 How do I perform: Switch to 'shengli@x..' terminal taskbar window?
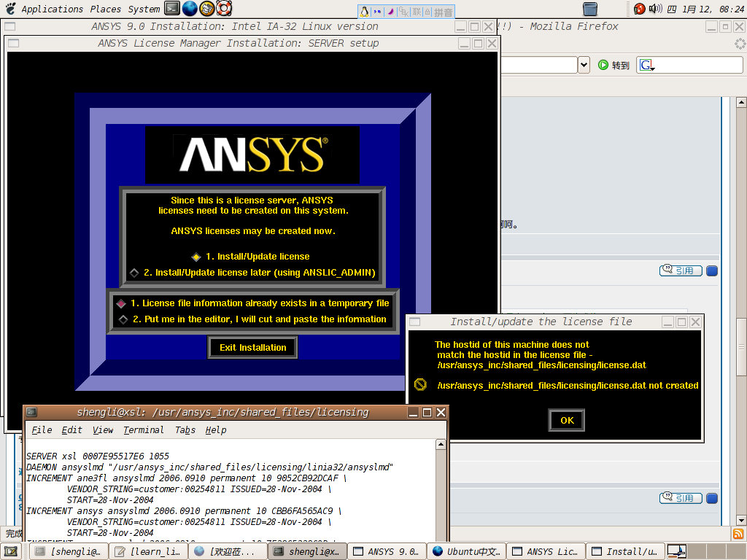coord(307,552)
